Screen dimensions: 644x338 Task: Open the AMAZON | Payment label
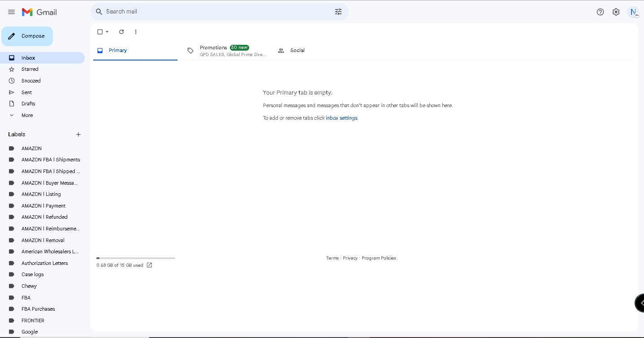pyautogui.click(x=43, y=206)
